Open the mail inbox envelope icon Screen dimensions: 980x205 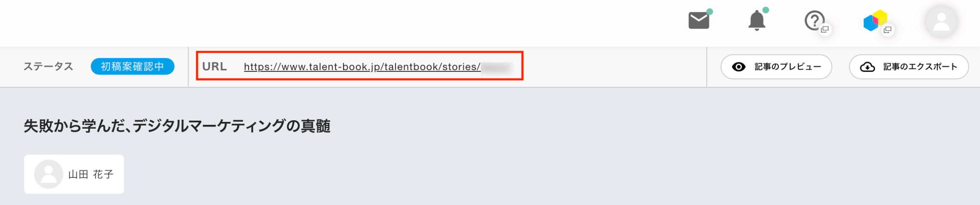pyautogui.click(x=698, y=21)
